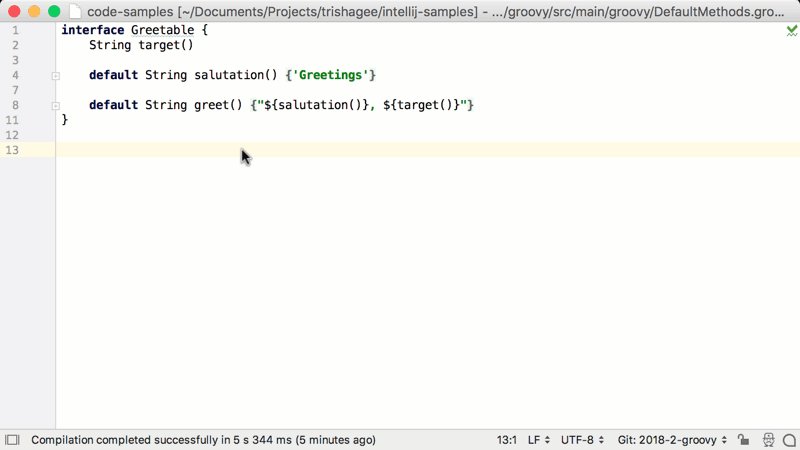Open LF line separator selector

(x=539, y=440)
